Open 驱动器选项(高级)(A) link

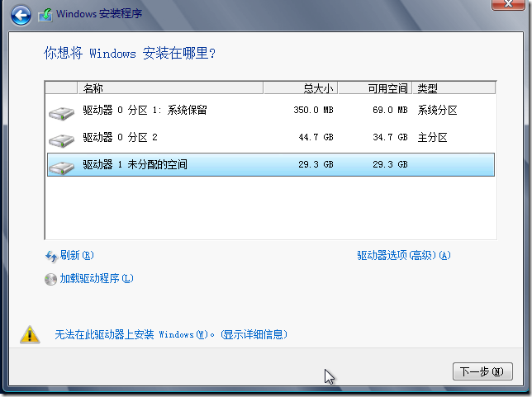tap(404, 255)
